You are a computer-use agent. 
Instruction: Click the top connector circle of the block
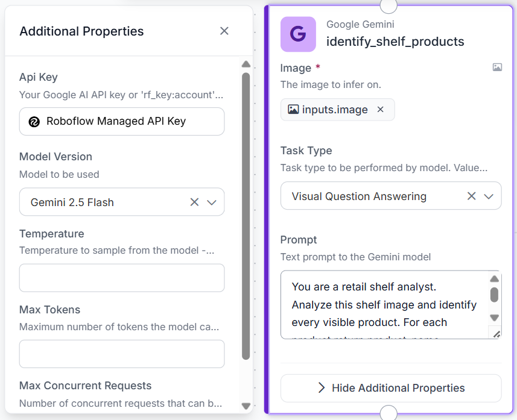389,5
